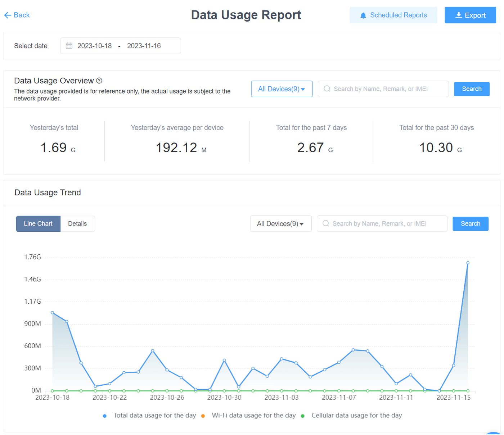Toggle Cellular data usage legend item
Screen dimensions: 504x435
[x=351, y=416]
